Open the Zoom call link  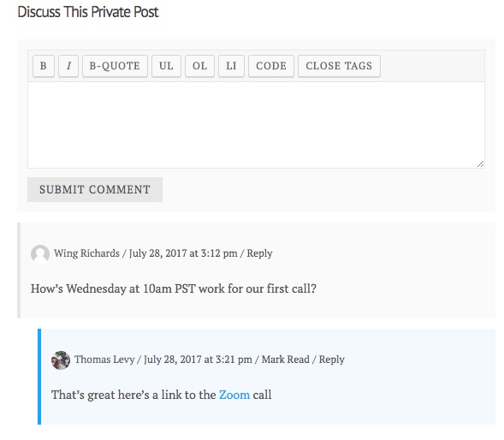234,395
